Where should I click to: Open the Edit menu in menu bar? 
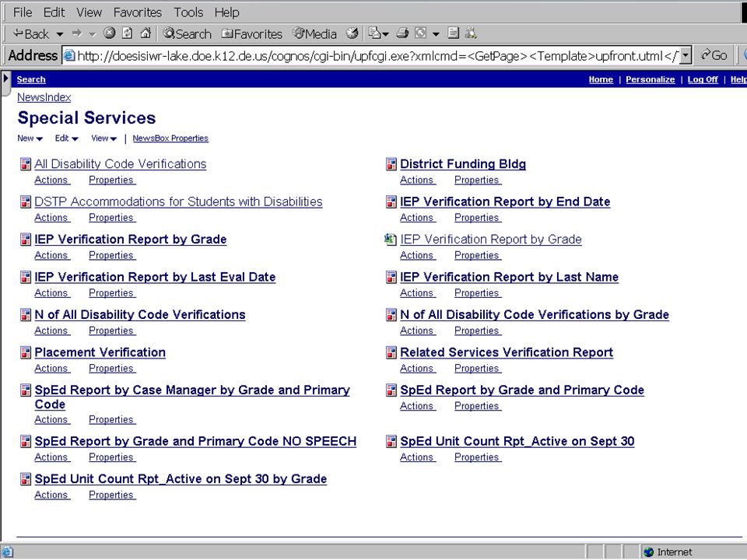(54, 12)
